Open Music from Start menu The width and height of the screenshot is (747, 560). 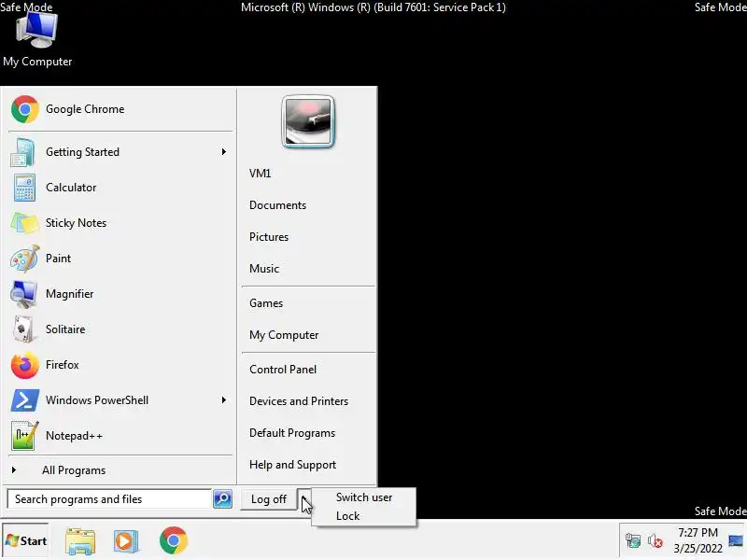click(x=264, y=269)
